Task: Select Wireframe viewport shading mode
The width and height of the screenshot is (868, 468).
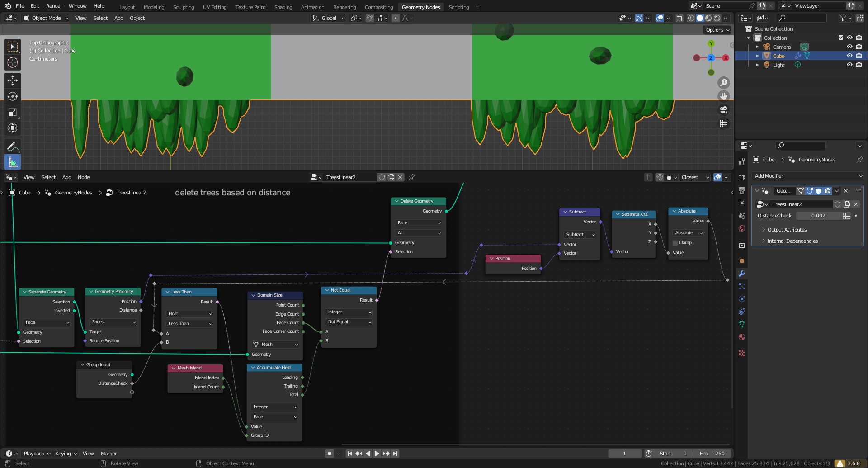Action: [691, 18]
